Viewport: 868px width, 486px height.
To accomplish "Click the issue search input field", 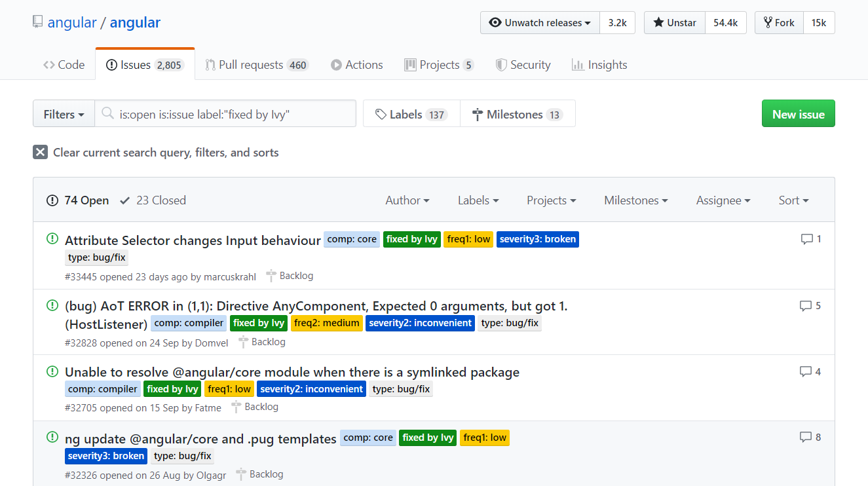I will (x=225, y=114).
